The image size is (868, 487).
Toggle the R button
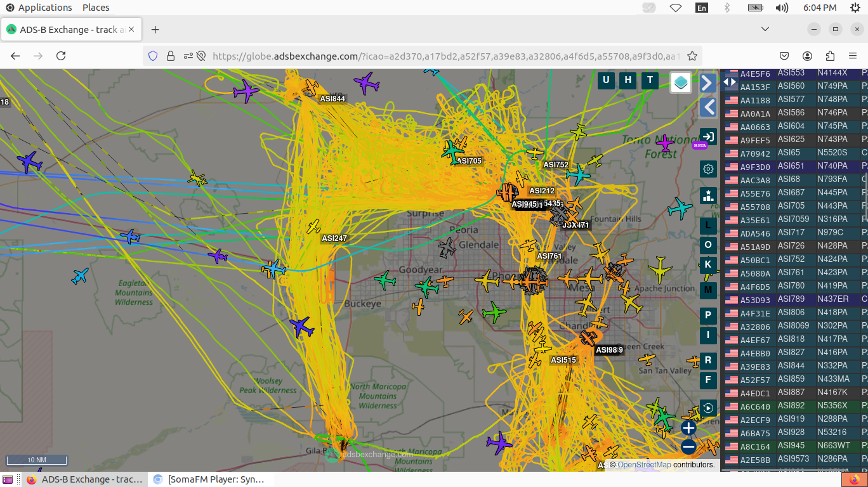click(x=708, y=360)
